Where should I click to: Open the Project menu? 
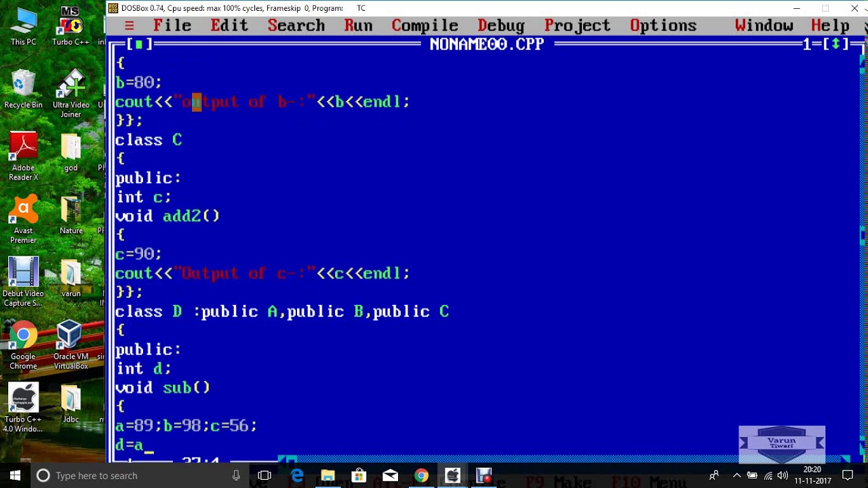[x=578, y=26]
